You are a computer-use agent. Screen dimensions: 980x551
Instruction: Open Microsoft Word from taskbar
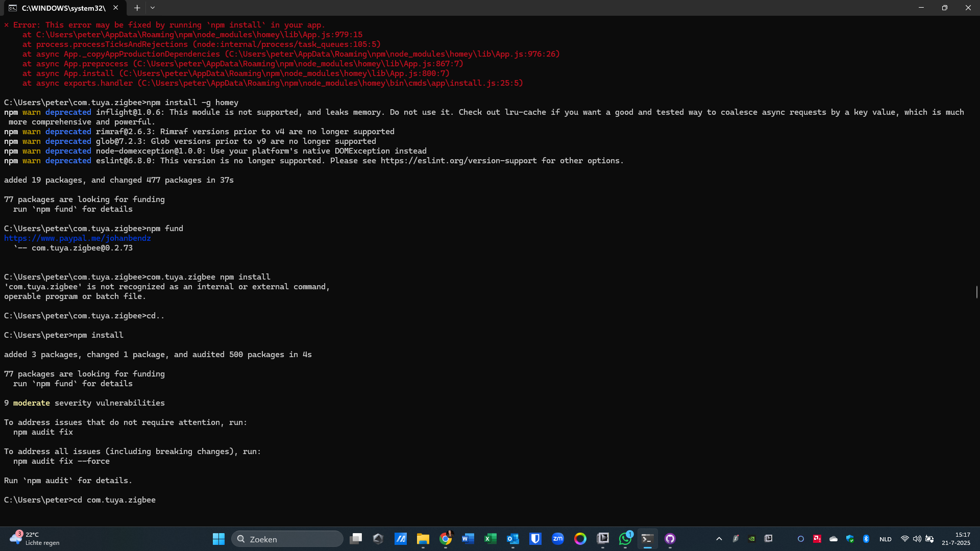(x=468, y=539)
